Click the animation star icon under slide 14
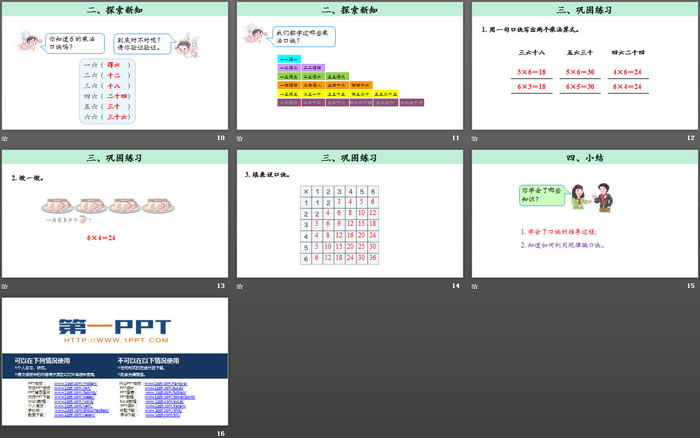Screen dimensions: 700x438 tap(240, 286)
